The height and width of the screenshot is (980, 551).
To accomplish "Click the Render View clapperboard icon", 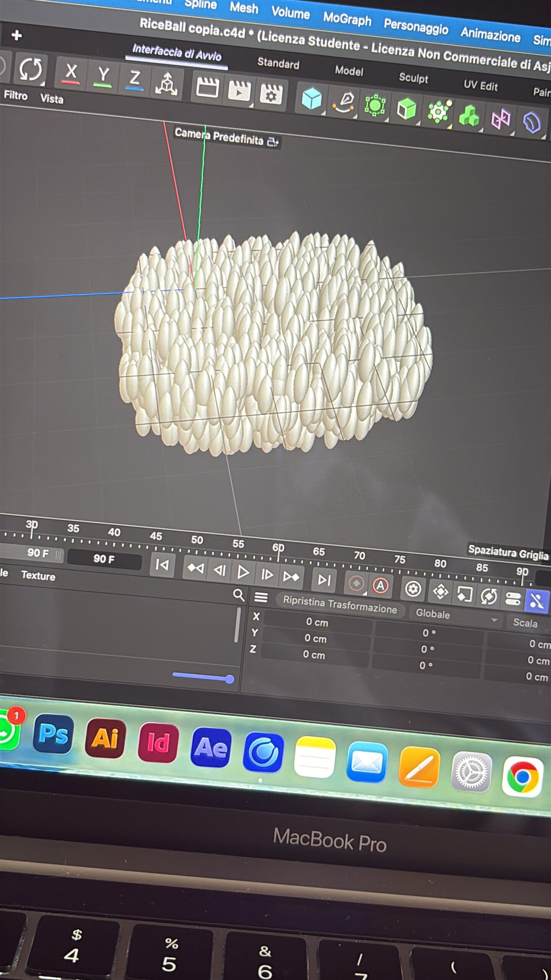I will pyautogui.click(x=207, y=87).
